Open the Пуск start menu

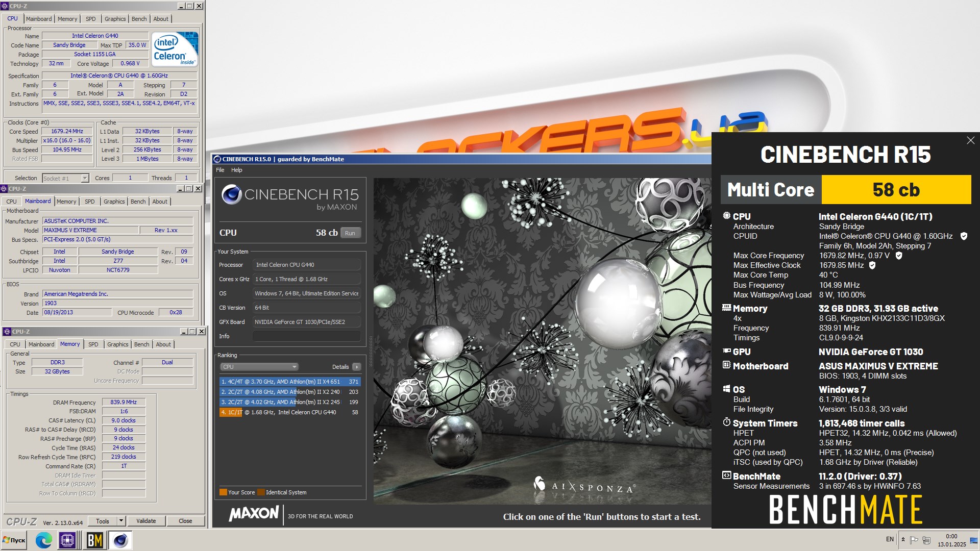point(14,540)
